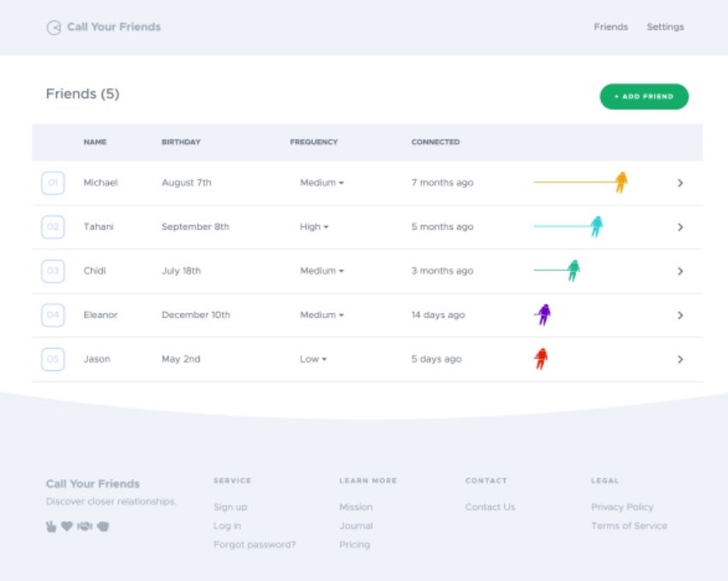Click Michael's orange astronaut icon
Image resolution: width=728 pixels, height=581 pixels.
(x=621, y=182)
